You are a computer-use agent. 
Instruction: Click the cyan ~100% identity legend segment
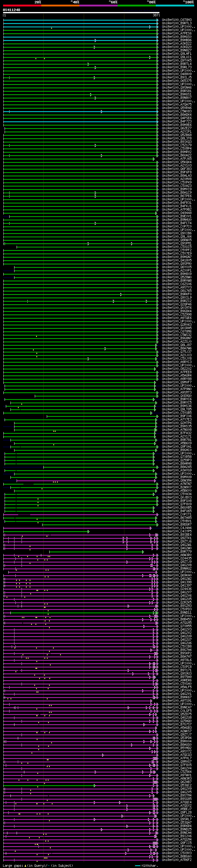pyautogui.click(x=175, y=6)
